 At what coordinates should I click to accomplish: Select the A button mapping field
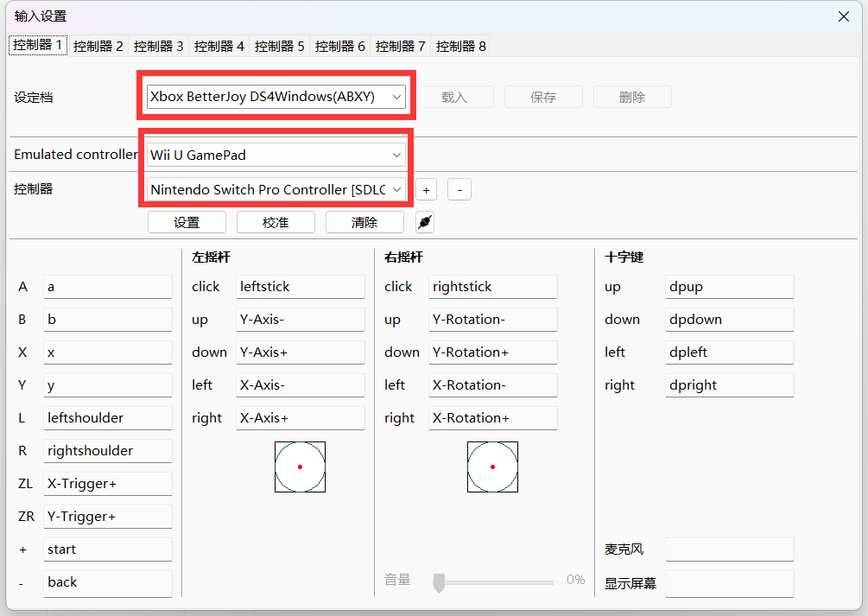coord(108,287)
